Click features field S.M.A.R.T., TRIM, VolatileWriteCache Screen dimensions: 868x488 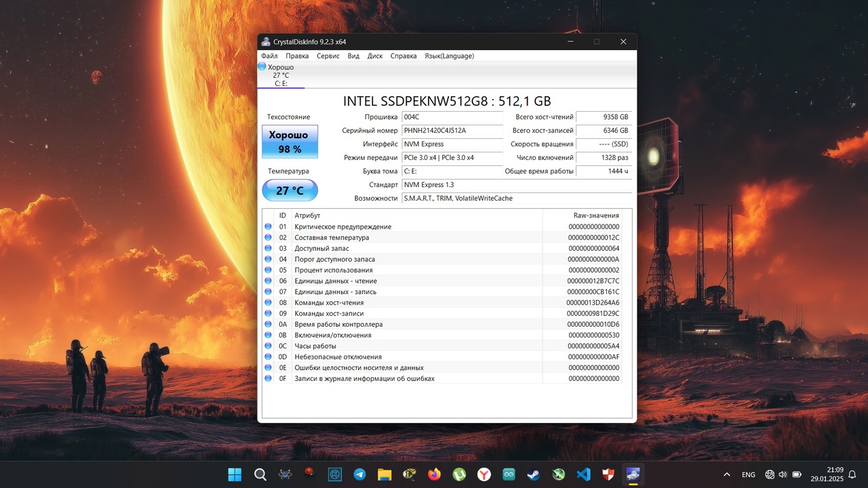point(516,198)
